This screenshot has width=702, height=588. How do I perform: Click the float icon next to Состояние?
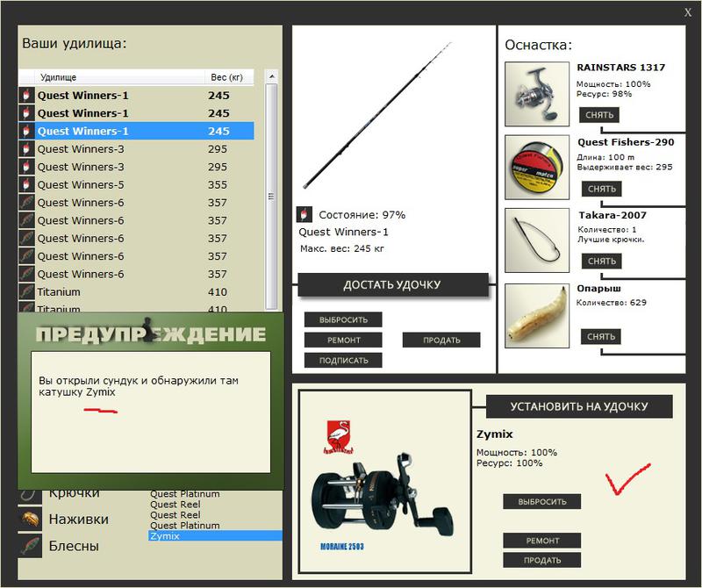pyautogui.click(x=304, y=214)
